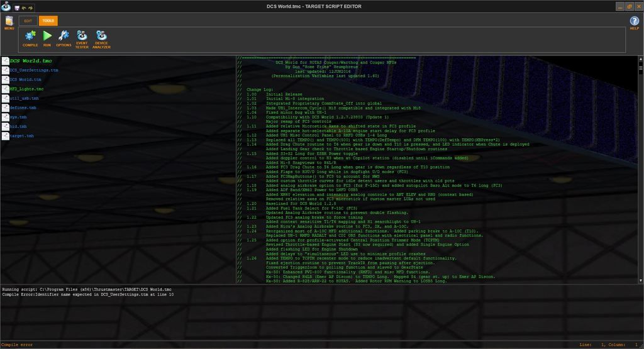
Task: Select MFD_Lights.tmc in the file list
Action: click(x=26, y=89)
